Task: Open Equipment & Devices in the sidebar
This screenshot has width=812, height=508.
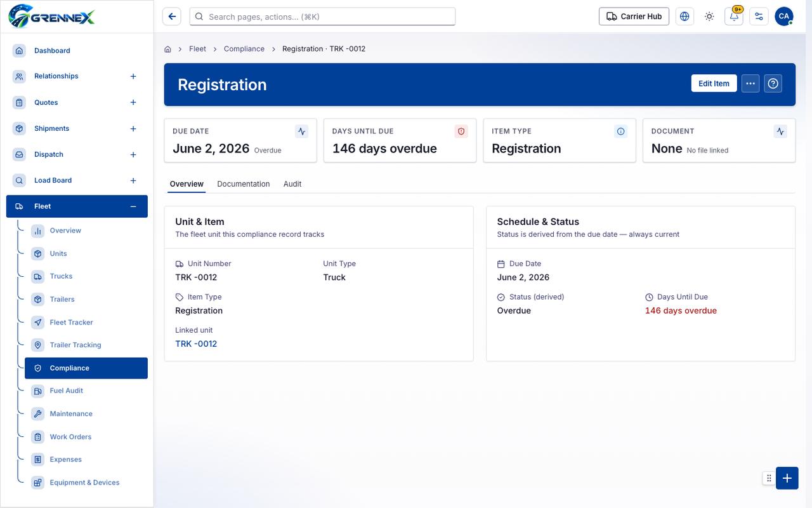Action: click(86, 483)
